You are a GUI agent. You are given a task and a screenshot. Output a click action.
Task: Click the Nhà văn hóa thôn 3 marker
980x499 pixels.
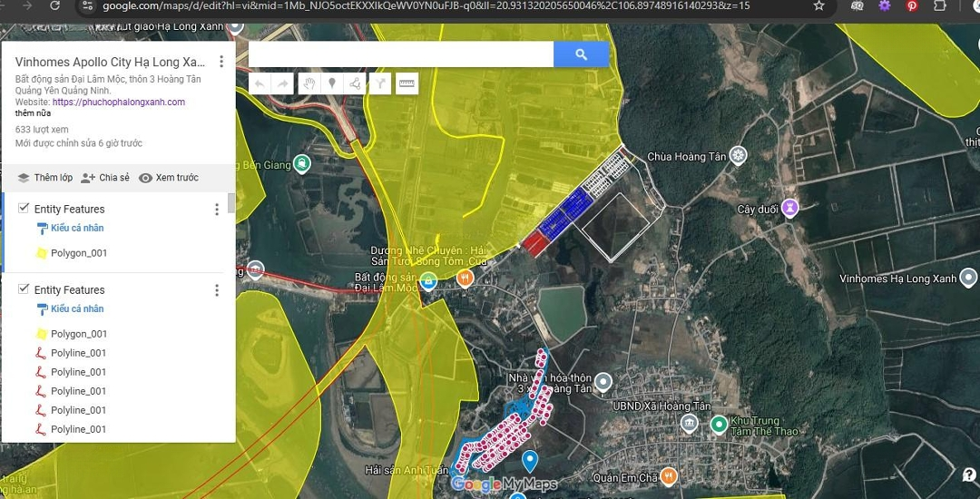pyautogui.click(x=603, y=382)
